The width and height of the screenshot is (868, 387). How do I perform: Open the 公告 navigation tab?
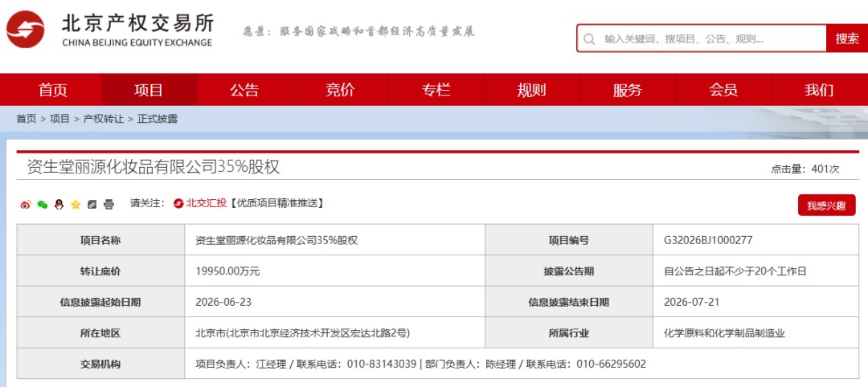(244, 90)
